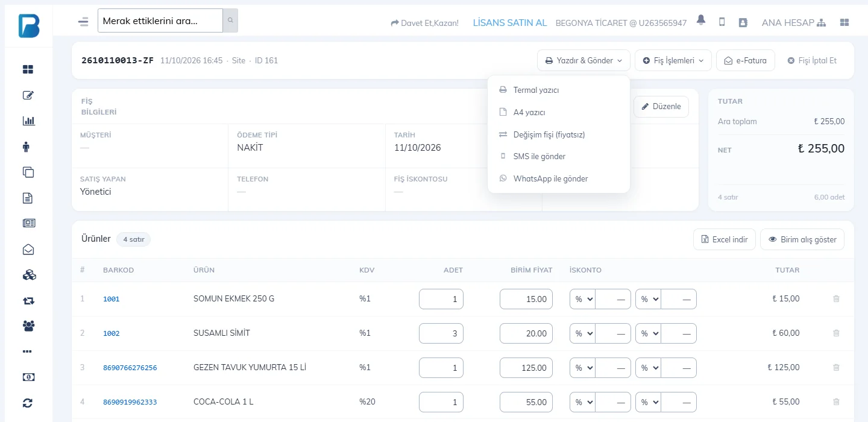
Task: Remove the COCA-COLA 1 L row
Action: coord(836,402)
